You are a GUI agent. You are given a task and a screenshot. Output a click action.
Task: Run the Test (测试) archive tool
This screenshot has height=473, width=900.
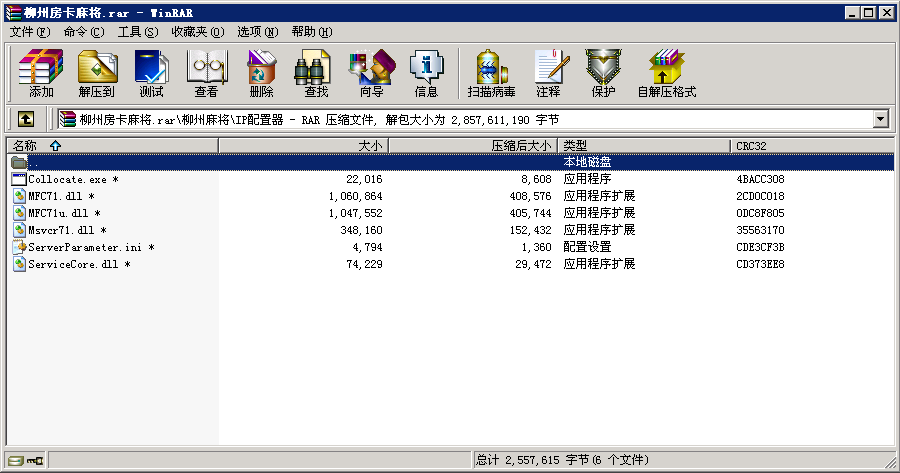151,73
